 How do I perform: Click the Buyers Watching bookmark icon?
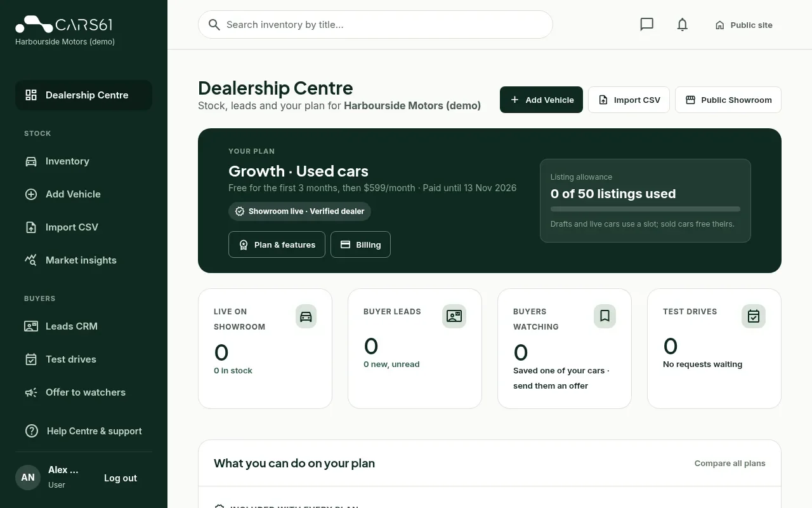coord(605,316)
